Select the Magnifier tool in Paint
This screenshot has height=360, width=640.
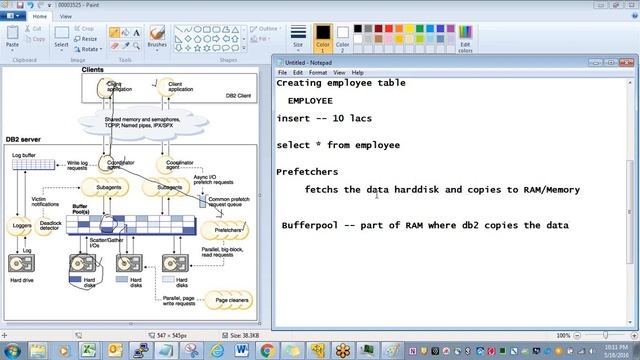point(136,46)
